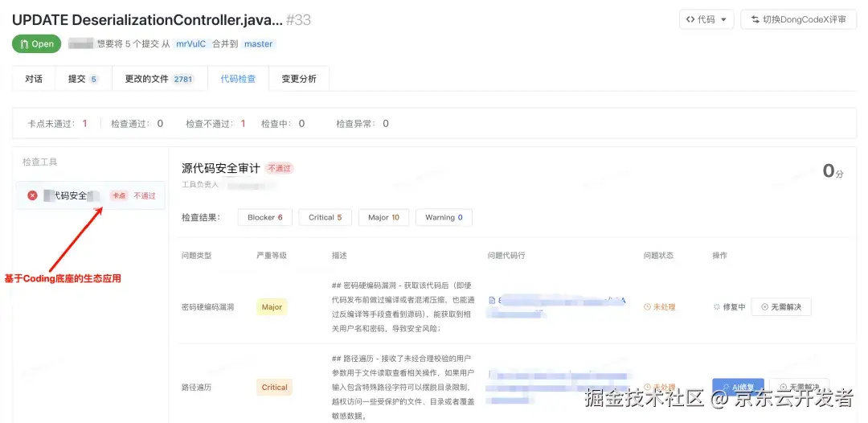Switch to the 对话 tab
Image resolution: width=868 pixels, height=423 pixels.
point(34,79)
